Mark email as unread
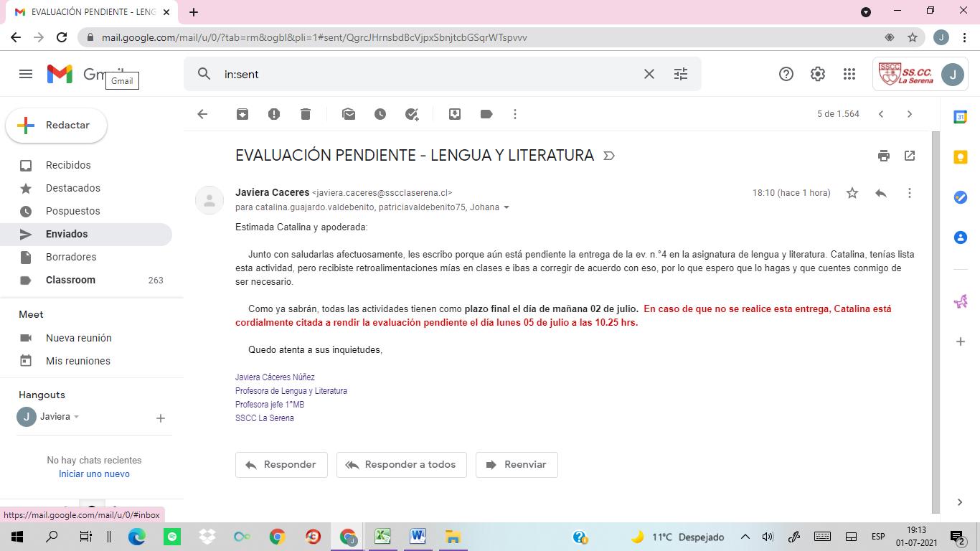This screenshot has height=551, width=980. pyautogui.click(x=349, y=114)
